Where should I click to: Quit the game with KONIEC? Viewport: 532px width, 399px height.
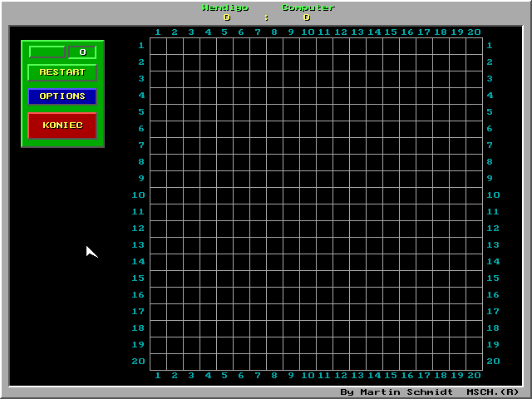62,126
